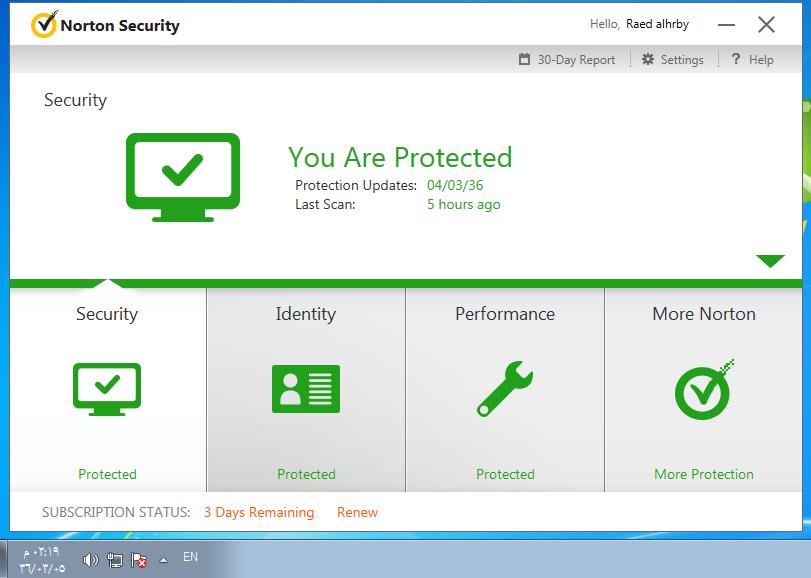811x578 pixels.
Task: Click the Norton Security checkmark logo
Action: 43,24
